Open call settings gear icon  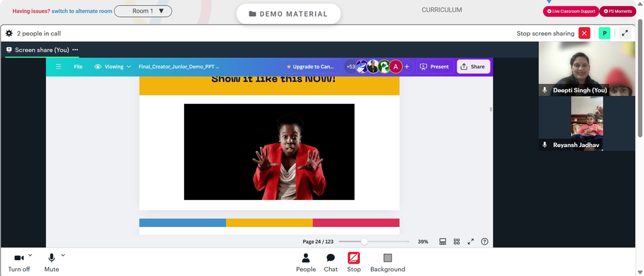(x=9, y=34)
